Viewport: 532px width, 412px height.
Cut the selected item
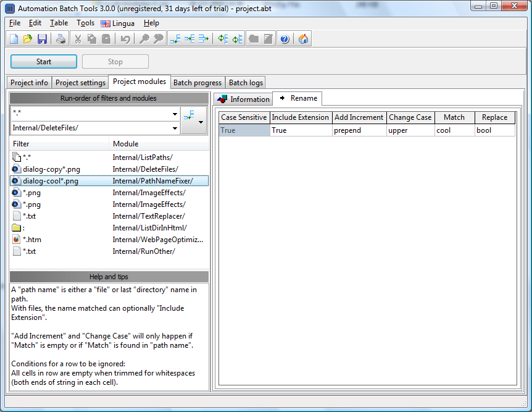tap(77, 38)
